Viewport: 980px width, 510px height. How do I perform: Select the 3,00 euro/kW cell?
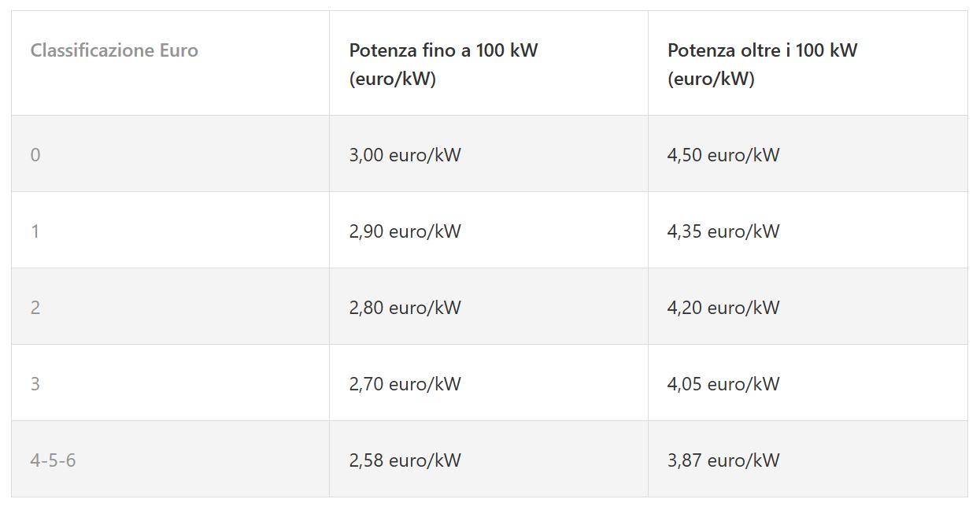405,155
